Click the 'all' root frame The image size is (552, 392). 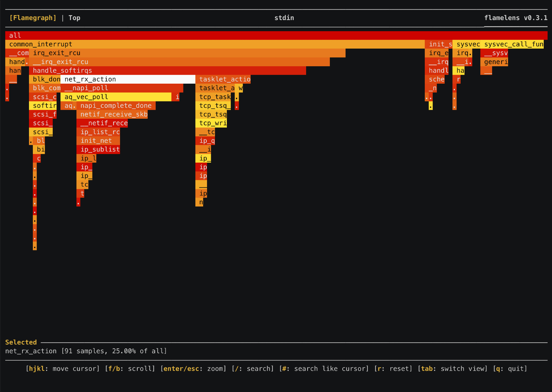point(276,35)
